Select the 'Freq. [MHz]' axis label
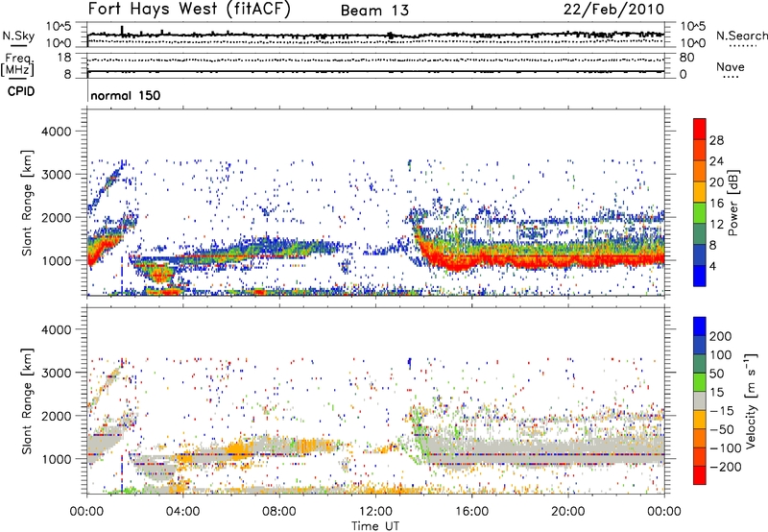Viewport: 768px width, 532px height. (x=17, y=64)
